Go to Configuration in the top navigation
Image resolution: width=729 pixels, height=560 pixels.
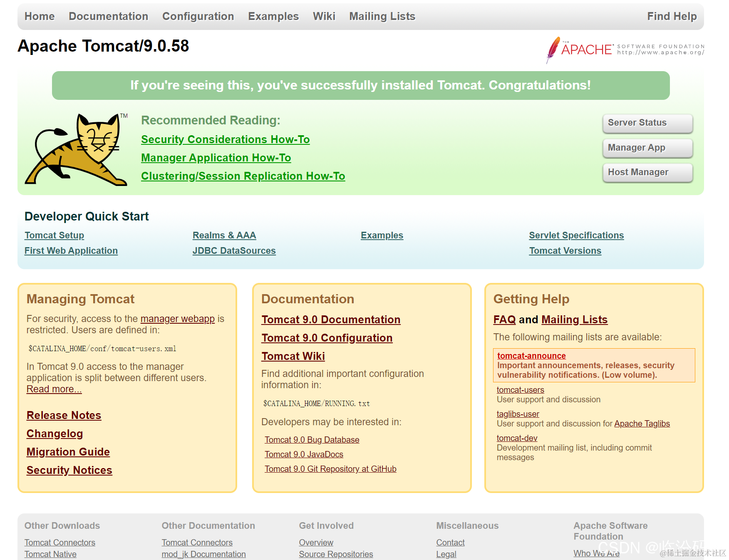[x=198, y=16]
